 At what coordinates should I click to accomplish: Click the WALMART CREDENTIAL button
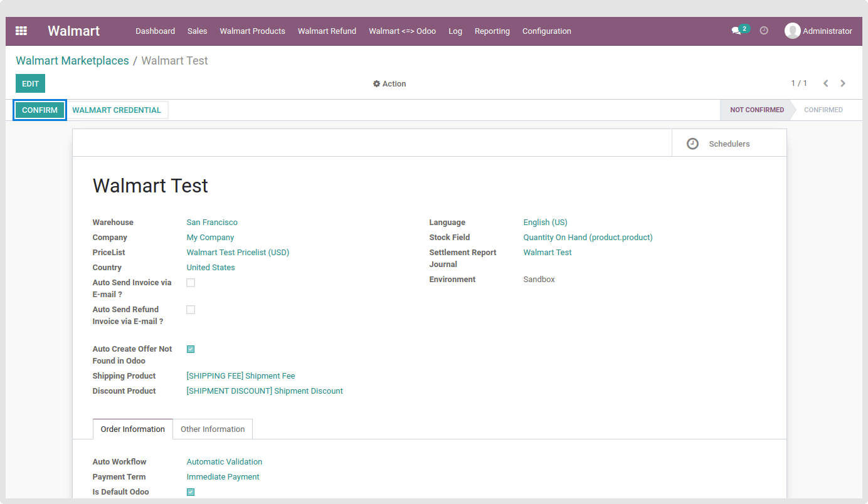[x=117, y=110]
